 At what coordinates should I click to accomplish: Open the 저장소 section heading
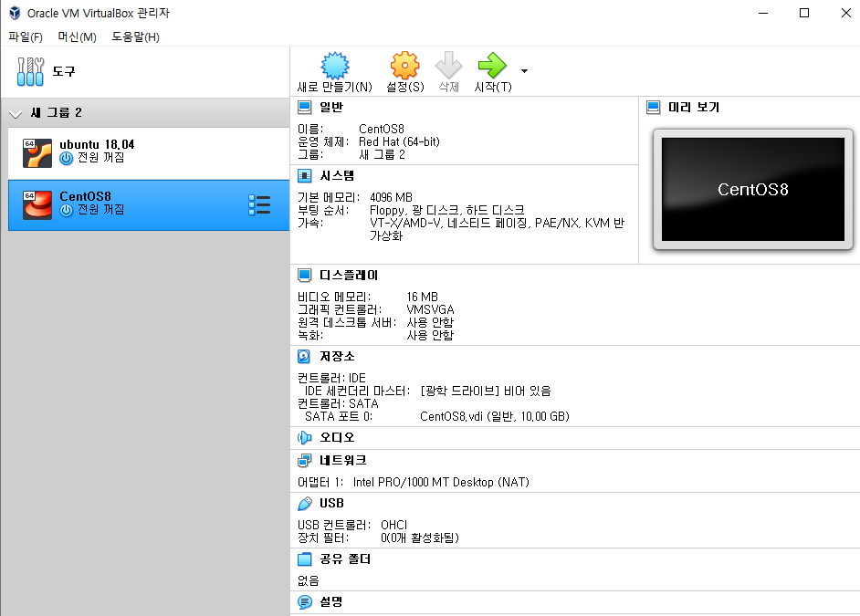337,356
